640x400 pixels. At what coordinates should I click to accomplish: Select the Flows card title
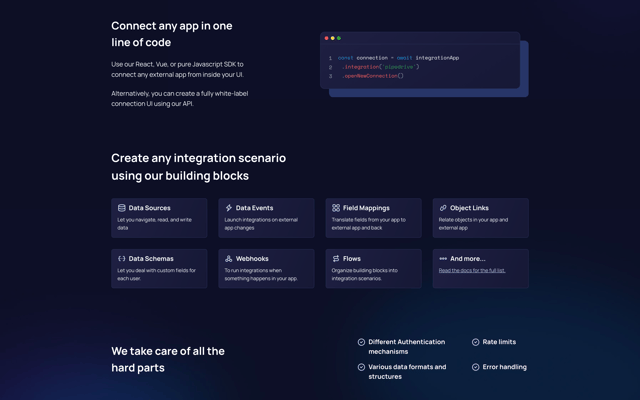(352, 258)
